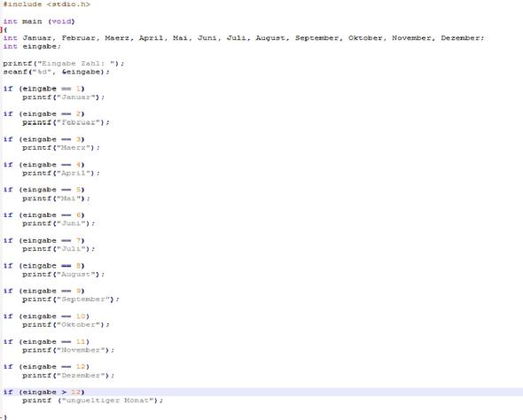523x420 pixels.
Task: Click the if (eingabe == 12) condition line
Action: (46, 367)
